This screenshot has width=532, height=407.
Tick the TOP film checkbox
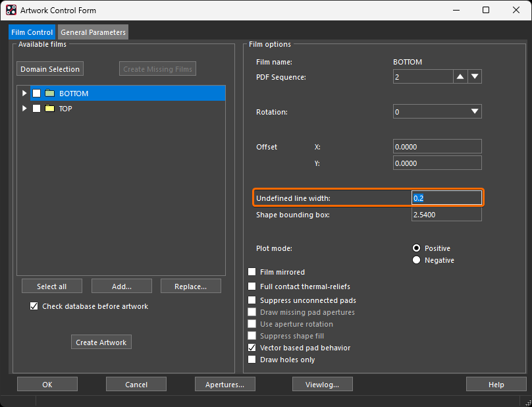tap(37, 109)
